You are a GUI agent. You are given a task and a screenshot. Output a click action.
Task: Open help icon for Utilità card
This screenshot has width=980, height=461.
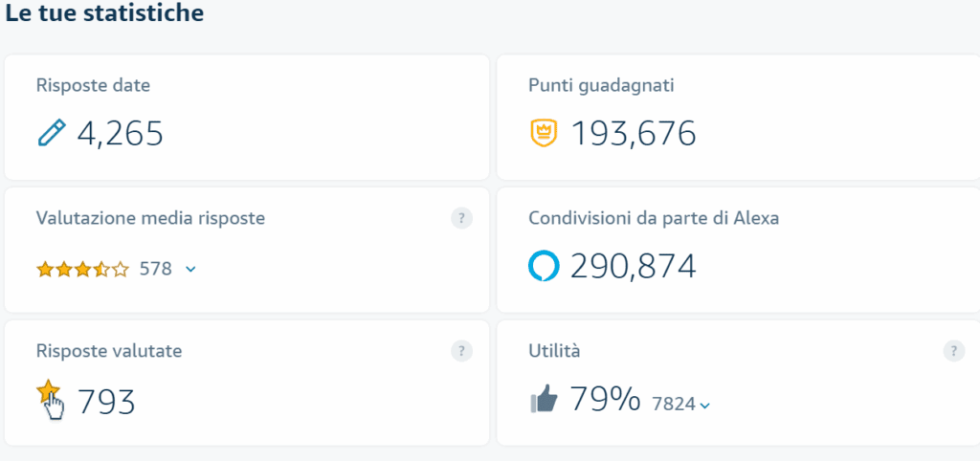(953, 351)
